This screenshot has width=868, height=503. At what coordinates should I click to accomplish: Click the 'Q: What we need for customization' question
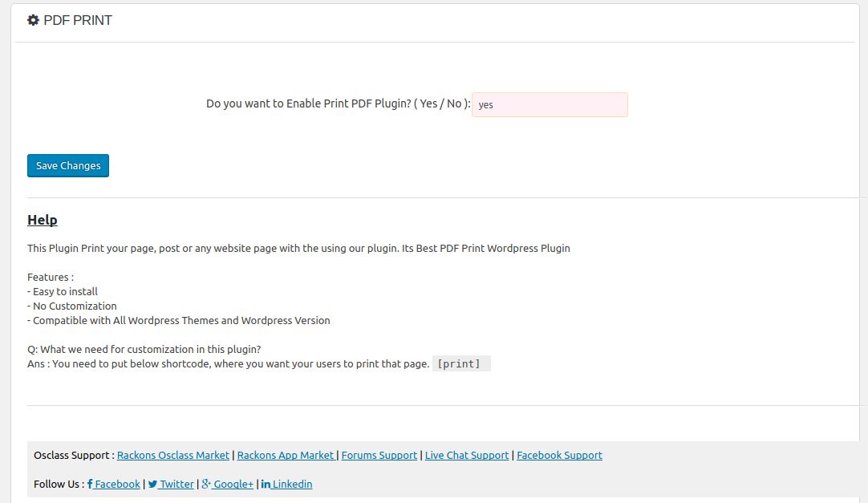coord(144,349)
